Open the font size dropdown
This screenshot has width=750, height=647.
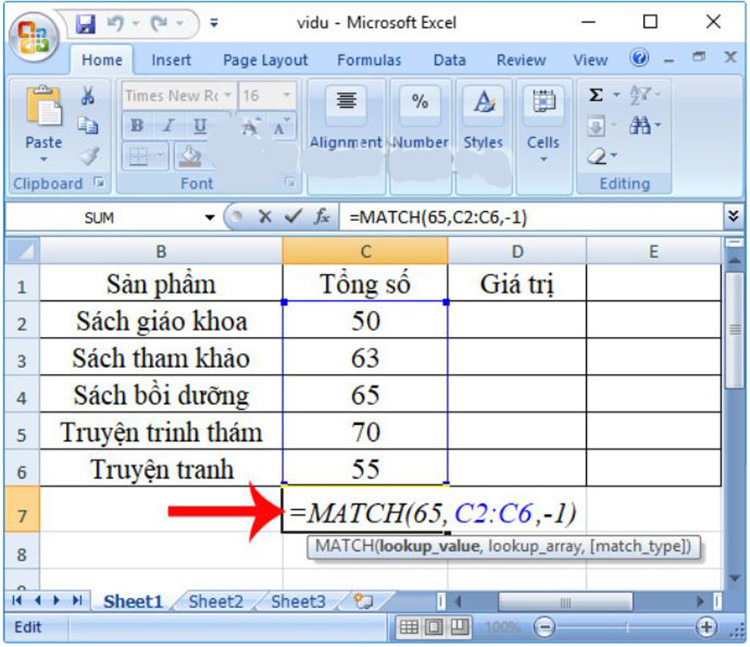tap(287, 95)
